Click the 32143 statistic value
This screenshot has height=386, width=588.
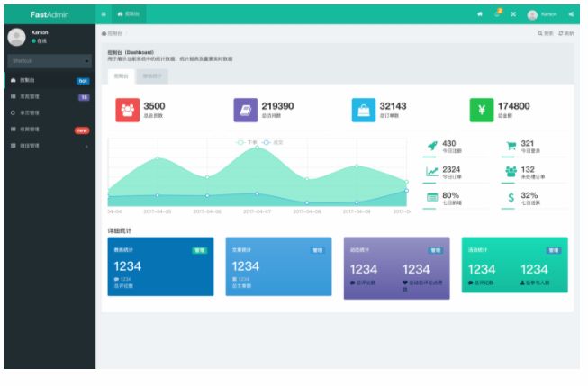(x=393, y=106)
